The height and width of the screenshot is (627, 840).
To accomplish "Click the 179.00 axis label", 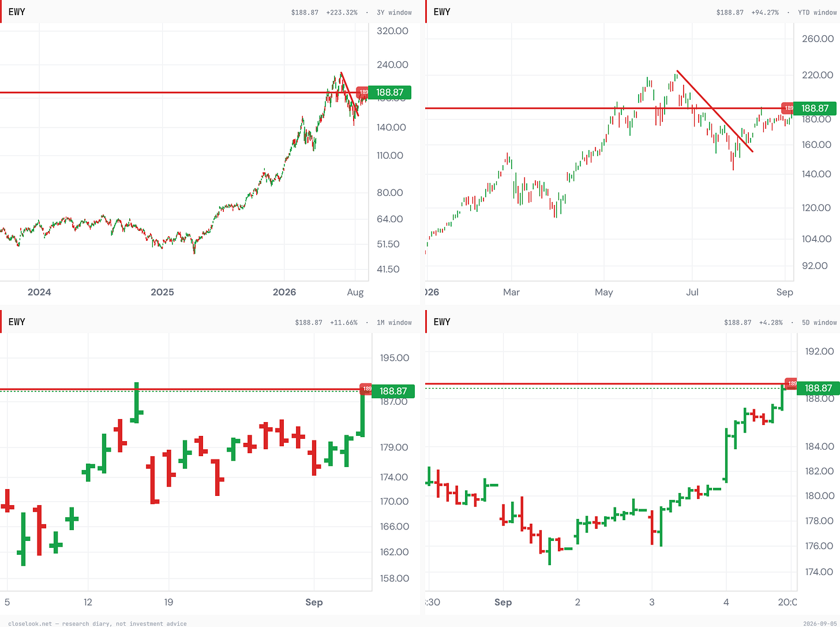I will (x=395, y=447).
